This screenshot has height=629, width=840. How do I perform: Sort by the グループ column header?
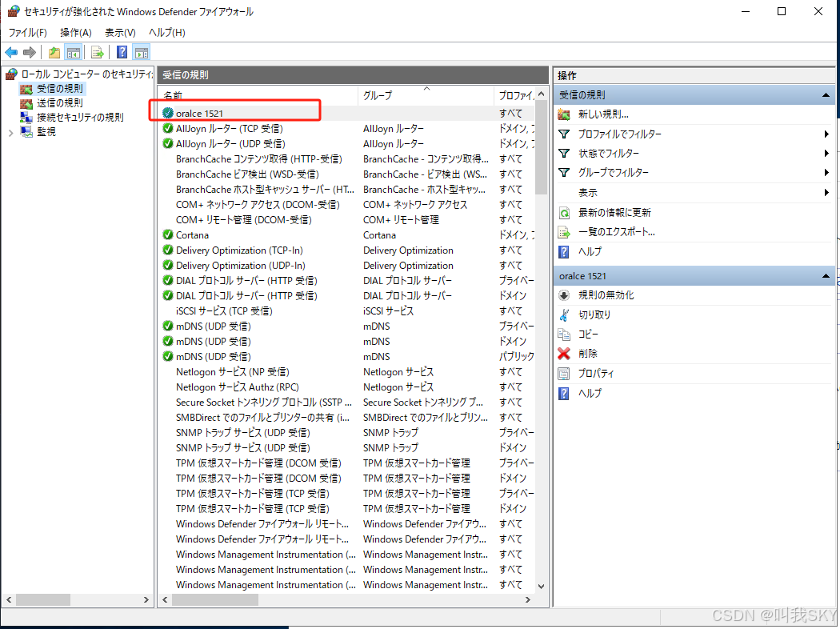click(x=426, y=95)
